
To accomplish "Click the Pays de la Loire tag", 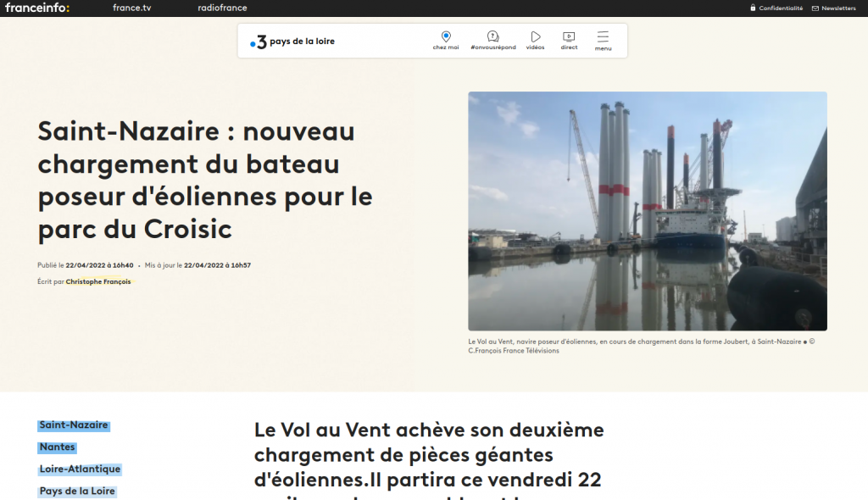I will pos(77,492).
